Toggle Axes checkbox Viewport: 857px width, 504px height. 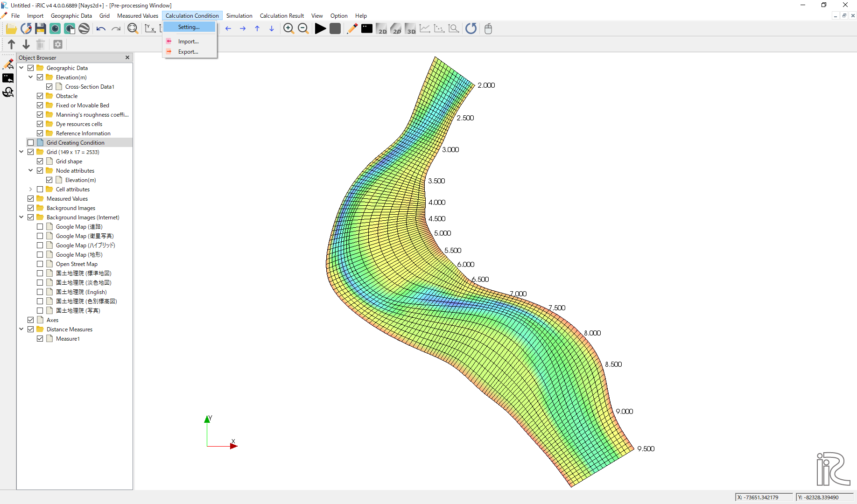coord(31,320)
